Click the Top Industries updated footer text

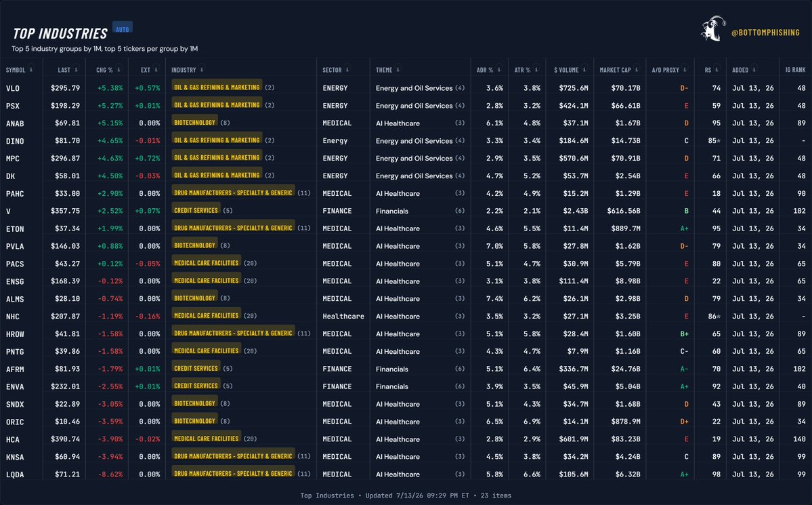click(406, 496)
